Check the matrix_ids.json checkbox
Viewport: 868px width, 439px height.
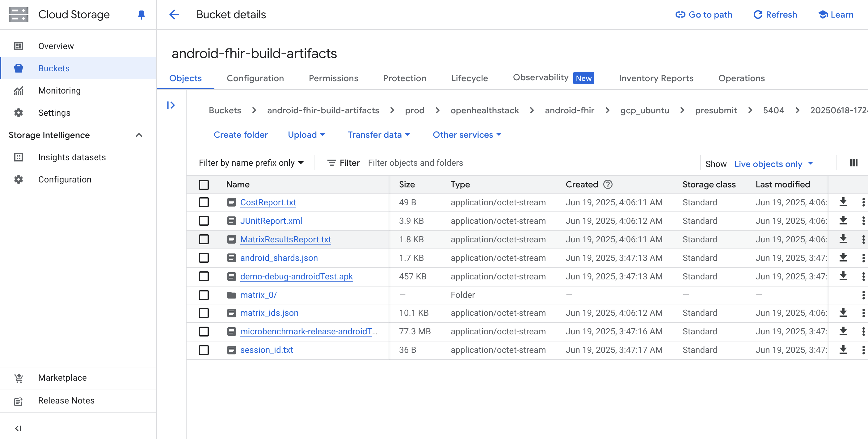(x=204, y=313)
